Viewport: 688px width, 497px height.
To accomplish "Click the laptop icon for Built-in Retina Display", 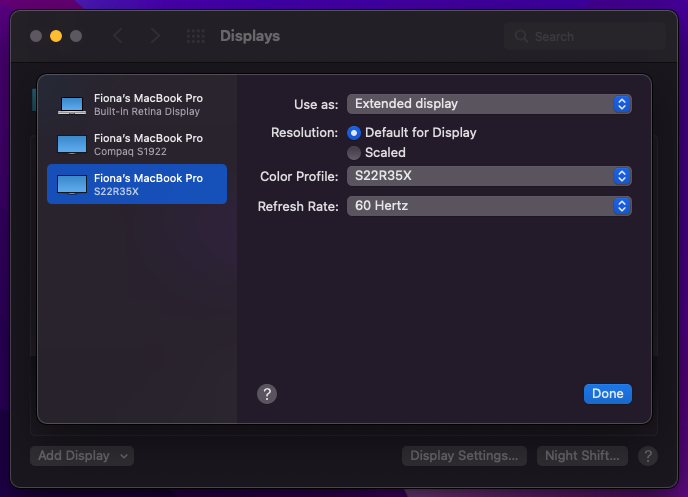I will pos(72,106).
